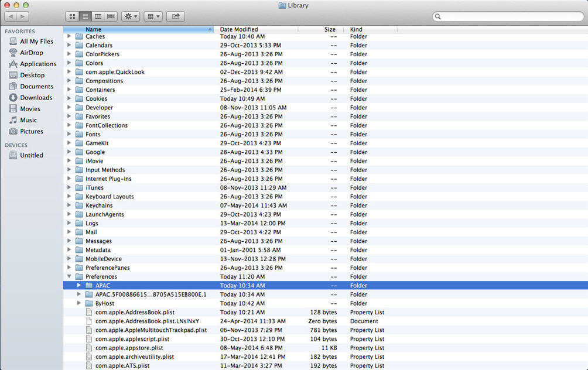Open Applications in the sidebar

tap(38, 64)
